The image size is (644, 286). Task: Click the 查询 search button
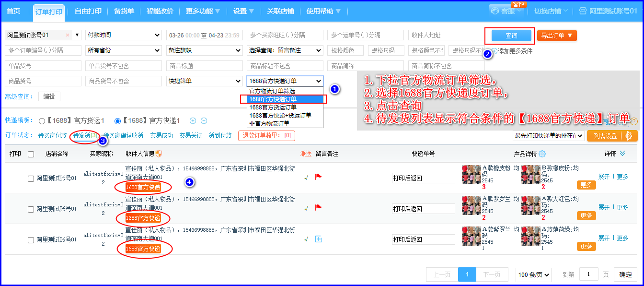[512, 36]
